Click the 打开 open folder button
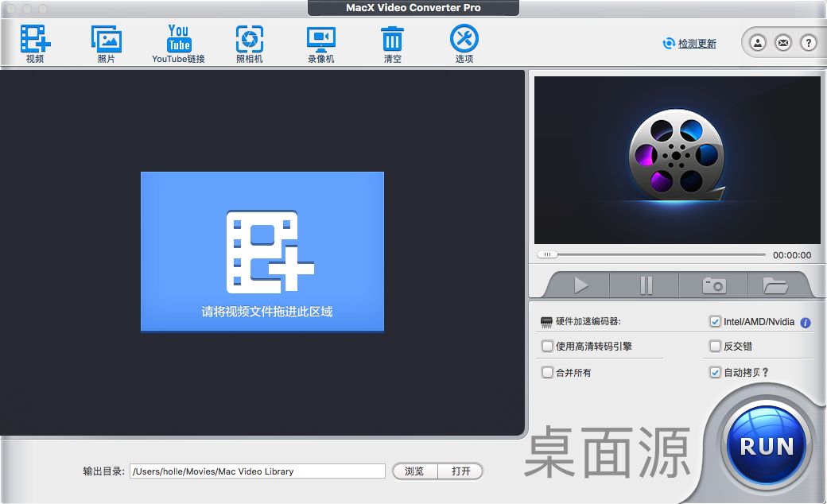The height and width of the screenshot is (504, 827). coord(460,471)
